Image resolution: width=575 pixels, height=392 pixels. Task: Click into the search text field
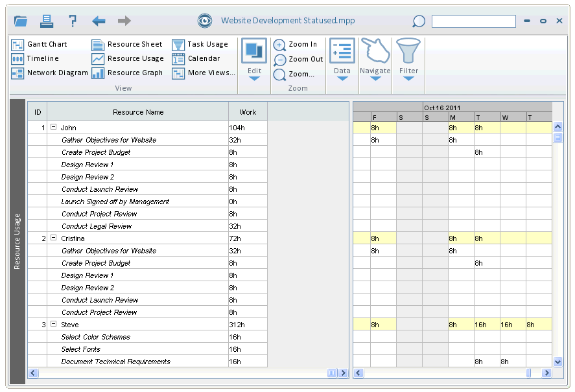[473, 21]
